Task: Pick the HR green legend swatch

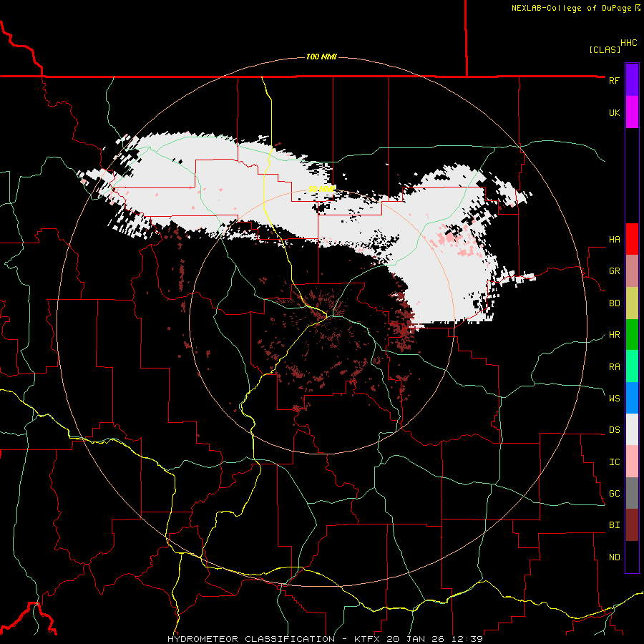Action: pos(632,335)
